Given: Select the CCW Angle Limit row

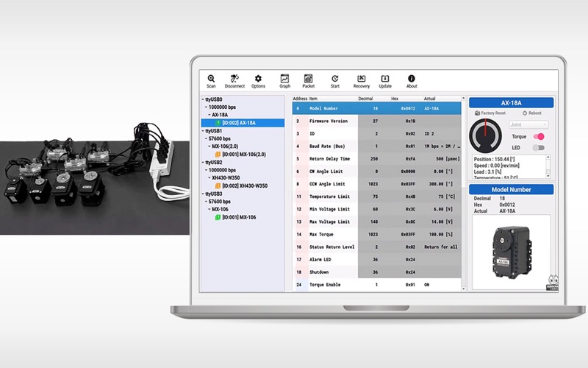Looking at the screenshot, I should point(376,184).
